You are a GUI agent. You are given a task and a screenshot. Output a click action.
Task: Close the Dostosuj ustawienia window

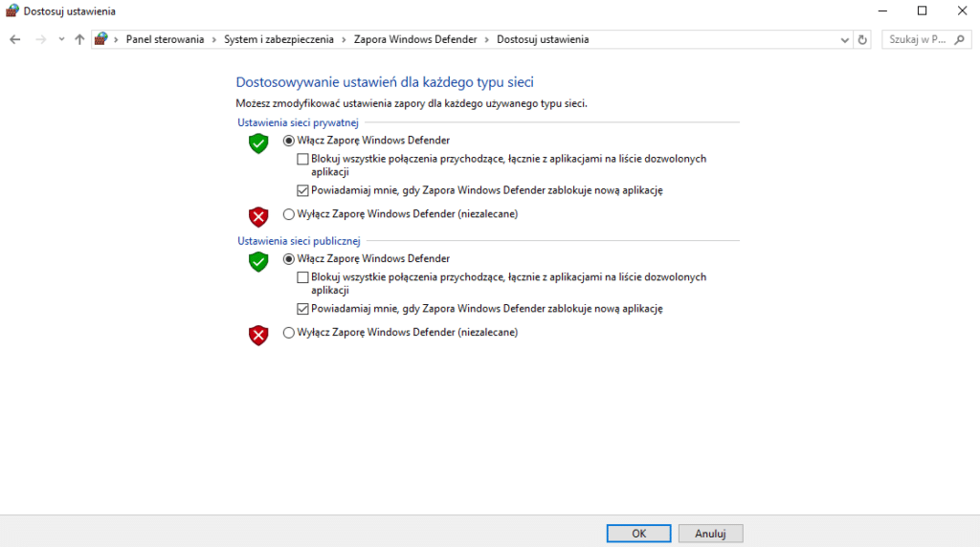[962, 11]
